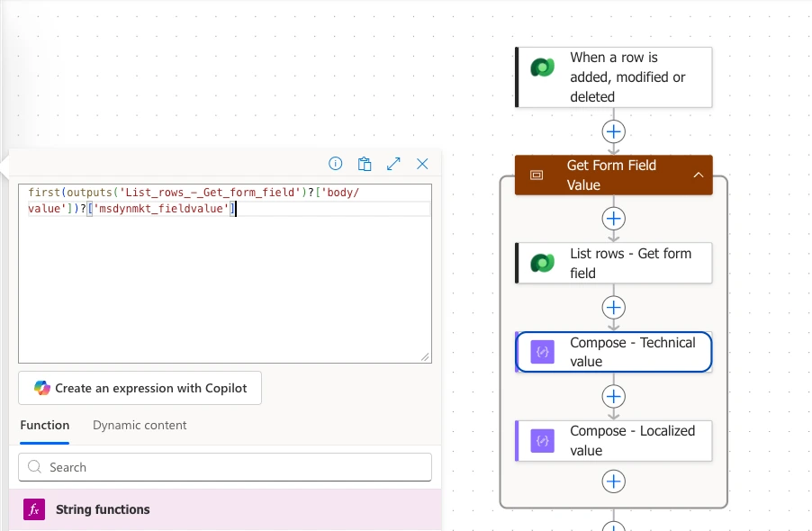The image size is (812, 531).
Task: Add a step below List rows - Get form field
Action: point(614,308)
